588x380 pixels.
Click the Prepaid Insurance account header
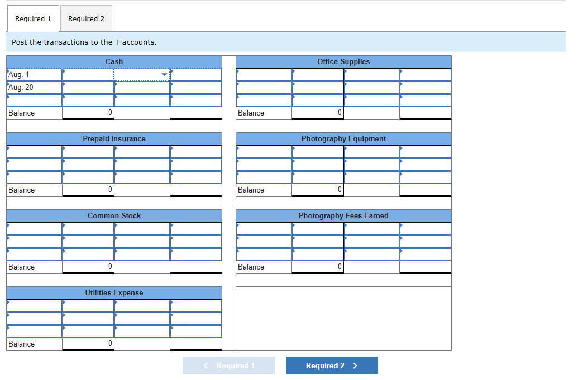point(114,138)
